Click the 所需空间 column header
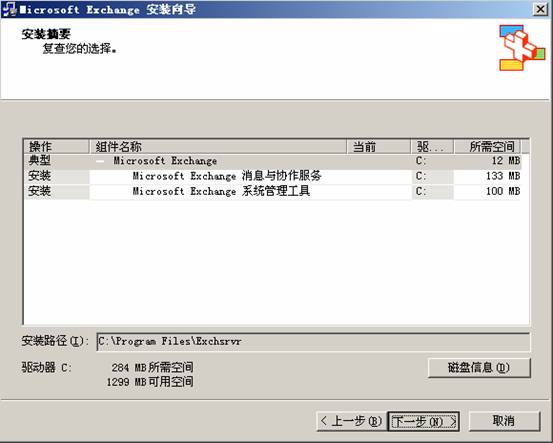The width and height of the screenshot is (553, 443). click(x=488, y=146)
